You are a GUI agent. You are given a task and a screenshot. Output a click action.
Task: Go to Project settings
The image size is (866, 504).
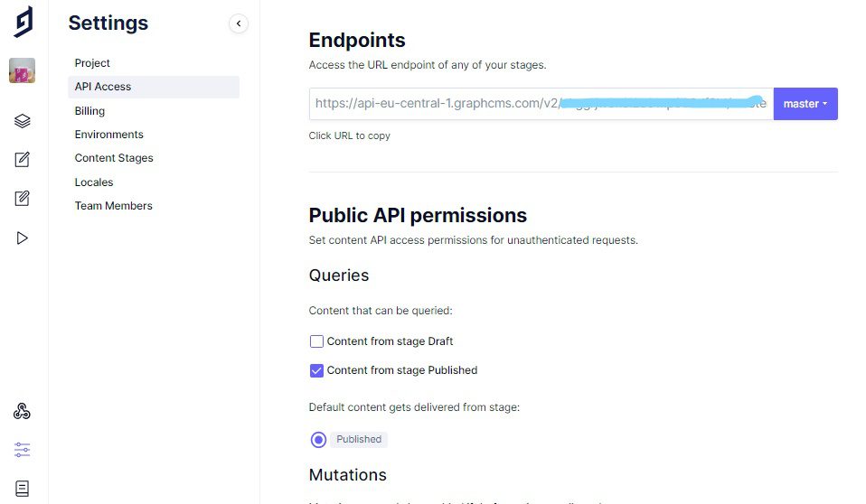[92, 63]
